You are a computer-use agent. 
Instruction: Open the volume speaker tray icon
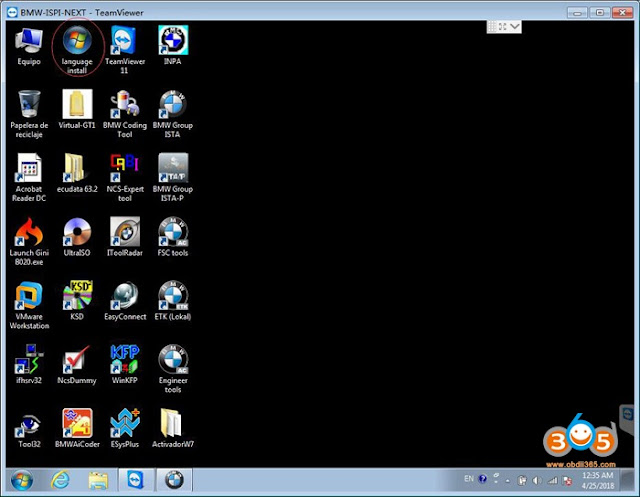coord(536,481)
